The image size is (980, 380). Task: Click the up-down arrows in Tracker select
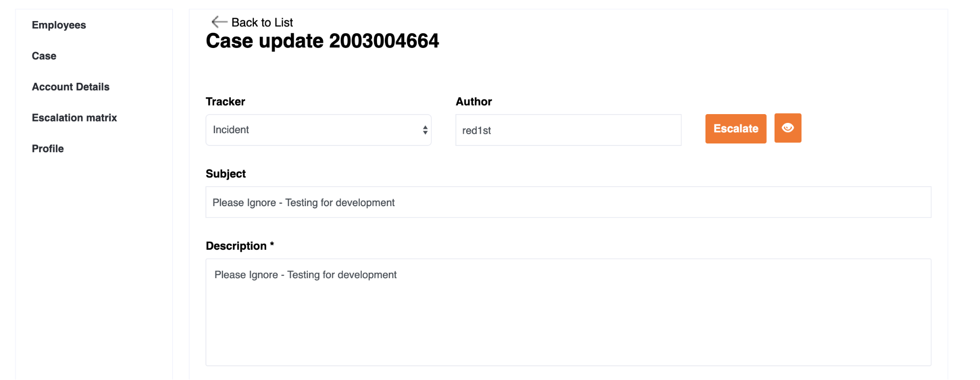[x=425, y=130]
